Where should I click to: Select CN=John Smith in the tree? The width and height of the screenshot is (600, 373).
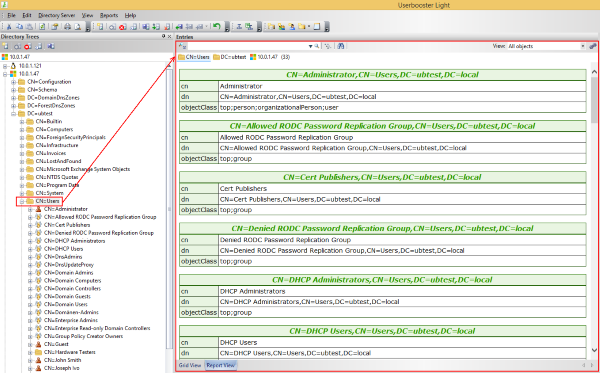[x=62, y=360]
